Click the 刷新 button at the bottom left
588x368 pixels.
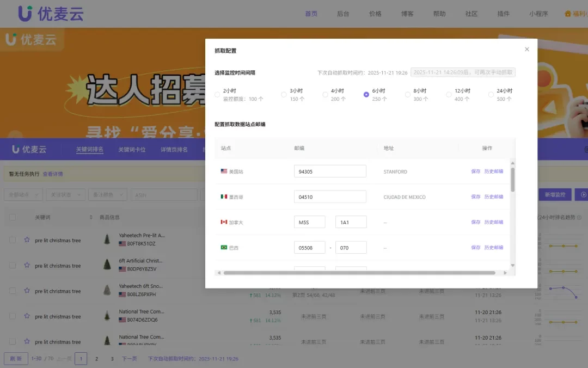coord(15,358)
